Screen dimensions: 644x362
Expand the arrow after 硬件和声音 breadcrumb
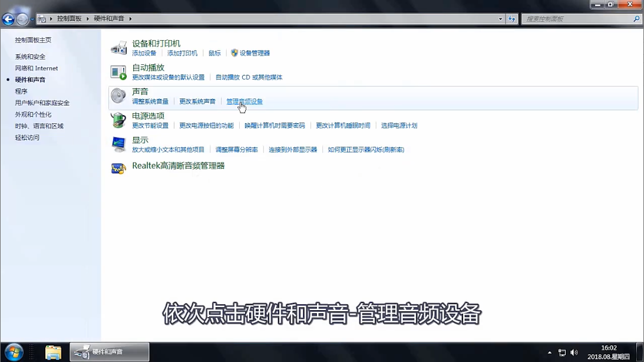pyautogui.click(x=130, y=19)
